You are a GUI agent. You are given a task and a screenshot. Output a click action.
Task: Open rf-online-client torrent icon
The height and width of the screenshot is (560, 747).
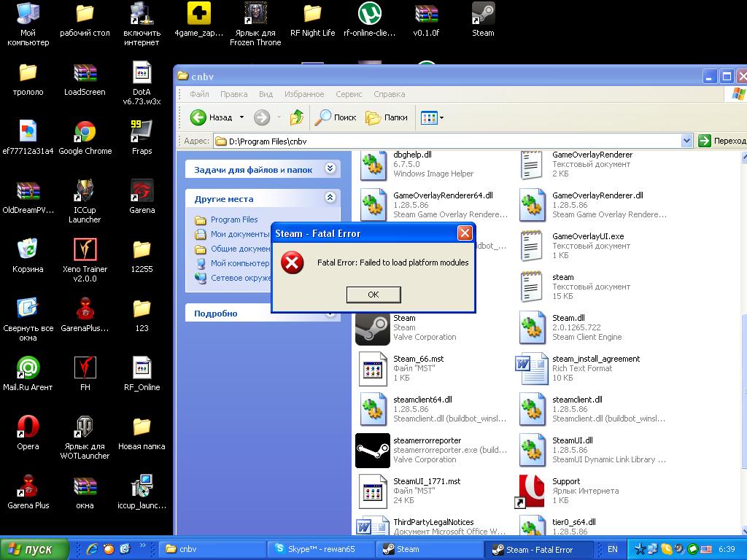pos(370,19)
